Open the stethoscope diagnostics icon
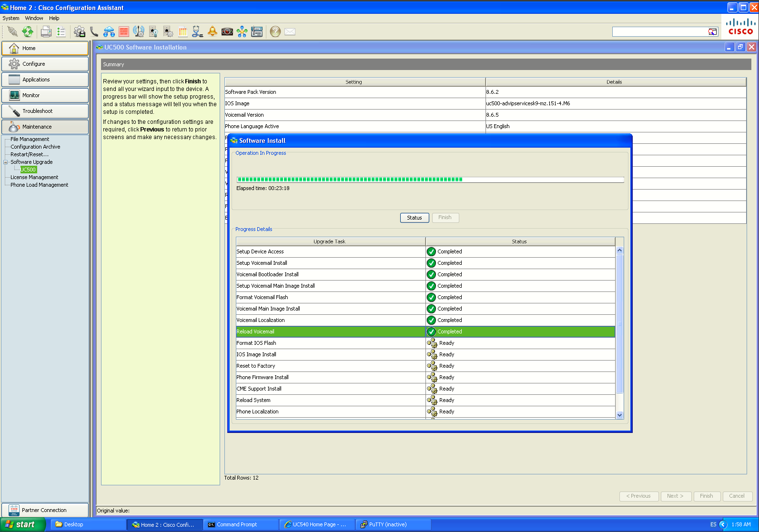Image resolution: width=759 pixels, height=532 pixels. [x=198, y=32]
